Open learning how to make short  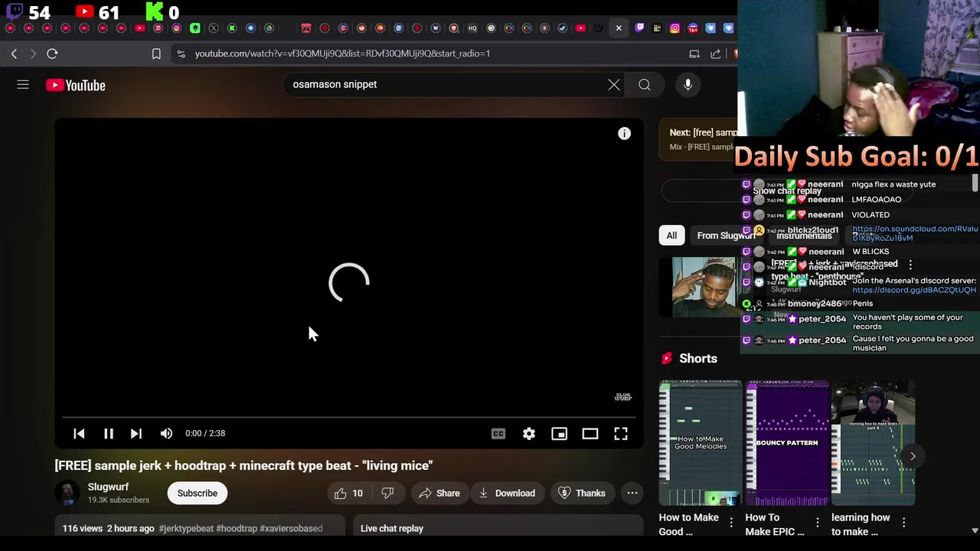pos(874,443)
